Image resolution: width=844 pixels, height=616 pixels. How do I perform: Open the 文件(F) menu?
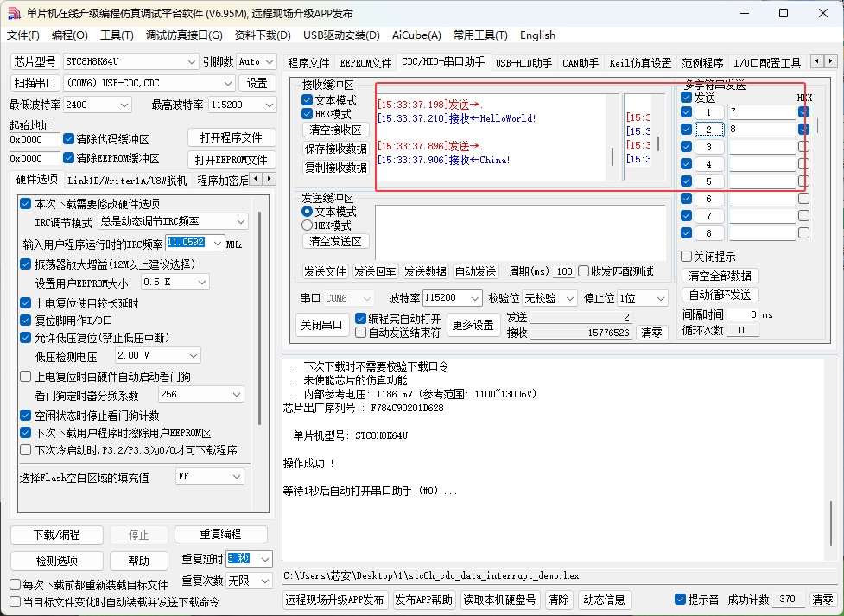coord(23,35)
